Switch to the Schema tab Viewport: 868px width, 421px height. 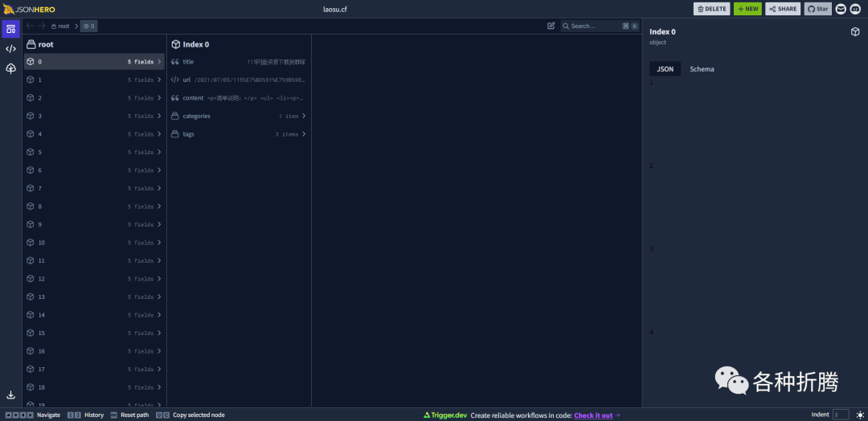click(702, 69)
